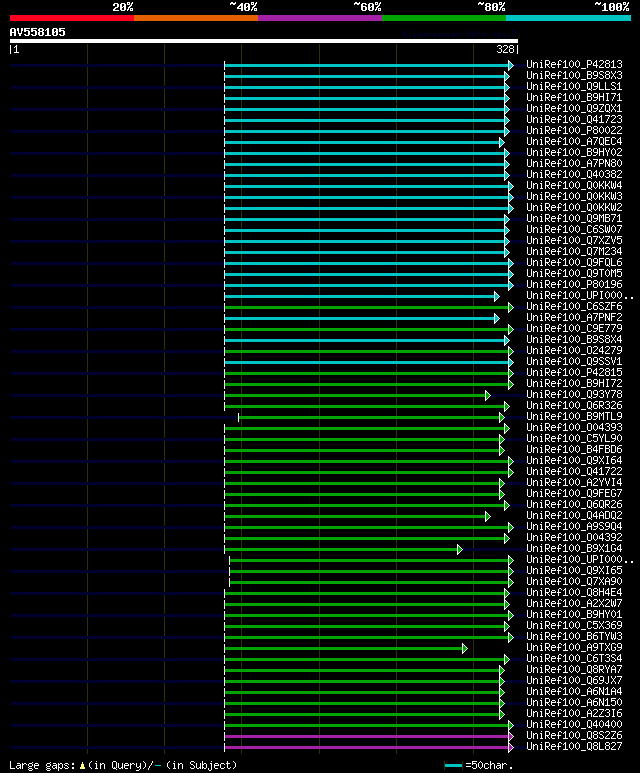Select the UniRef100_B9X1G4 label
Image resolution: width=640 pixels, height=773 pixels.
tap(574, 549)
